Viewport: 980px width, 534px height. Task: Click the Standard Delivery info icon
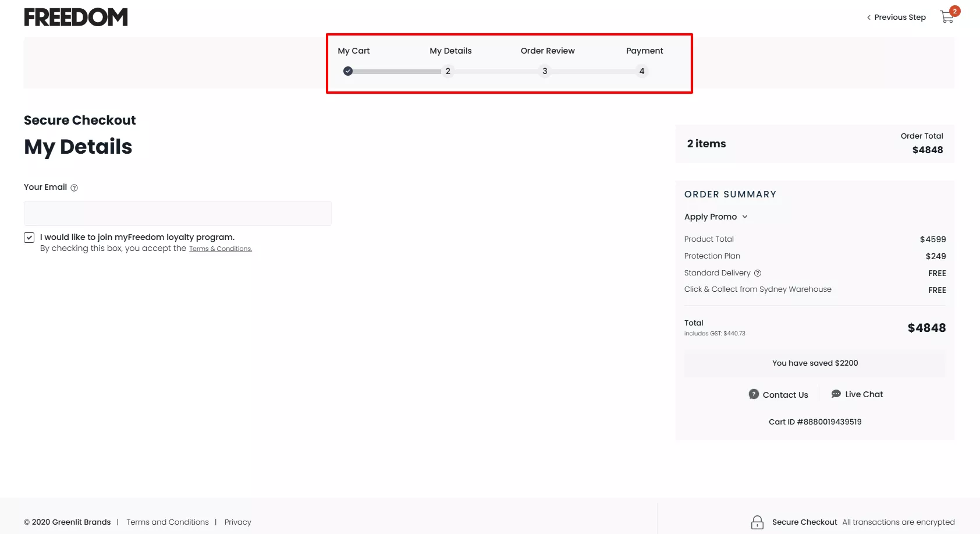(x=758, y=273)
